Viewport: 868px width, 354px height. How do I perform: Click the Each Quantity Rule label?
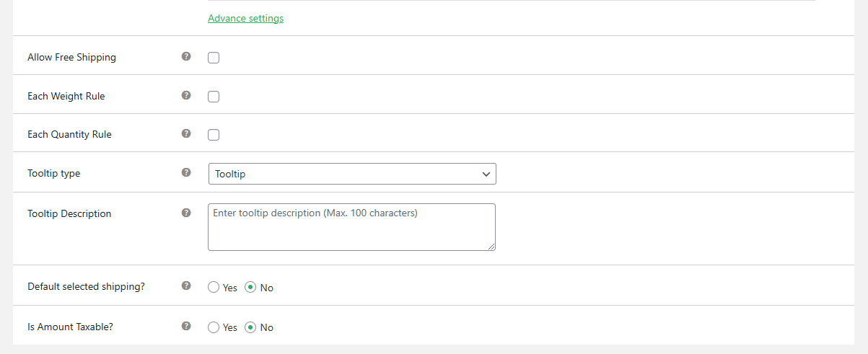click(69, 134)
